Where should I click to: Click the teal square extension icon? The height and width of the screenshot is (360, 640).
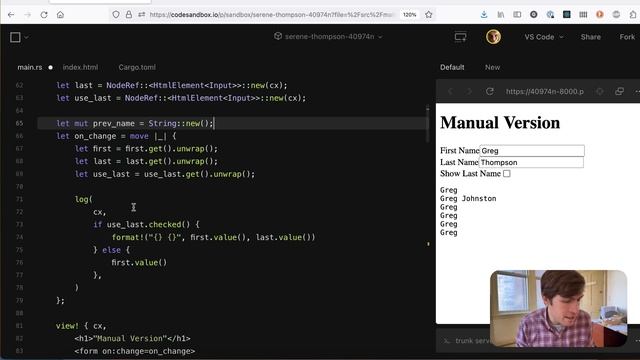[567, 15]
